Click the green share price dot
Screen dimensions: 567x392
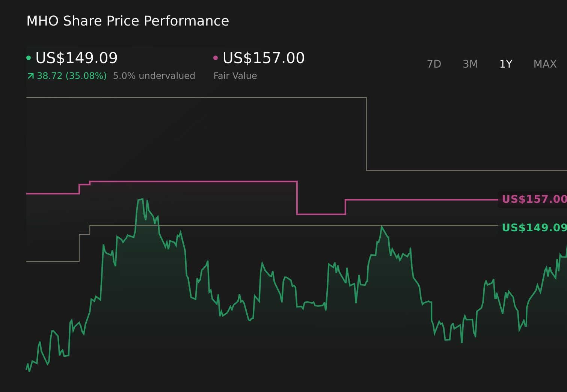coord(29,58)
